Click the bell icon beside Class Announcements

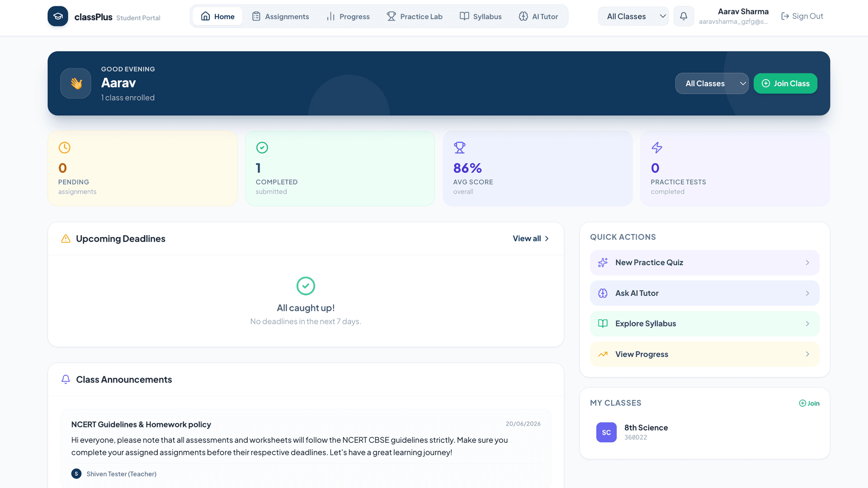click(66, 379)
